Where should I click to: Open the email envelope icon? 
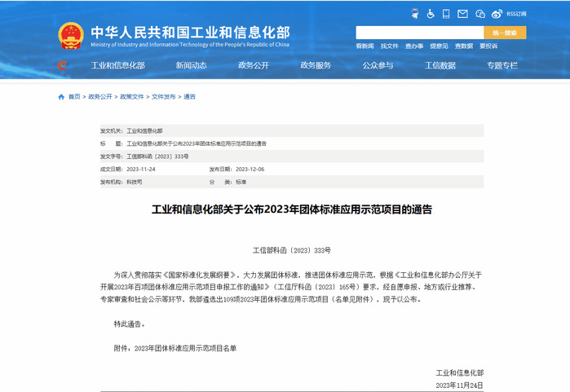click(x=463, y=14)
